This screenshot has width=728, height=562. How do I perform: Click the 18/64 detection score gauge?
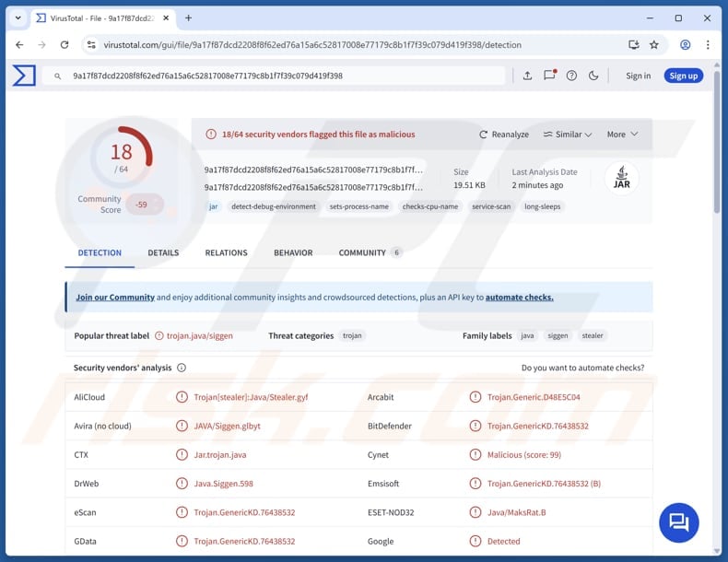pos(122,157)
